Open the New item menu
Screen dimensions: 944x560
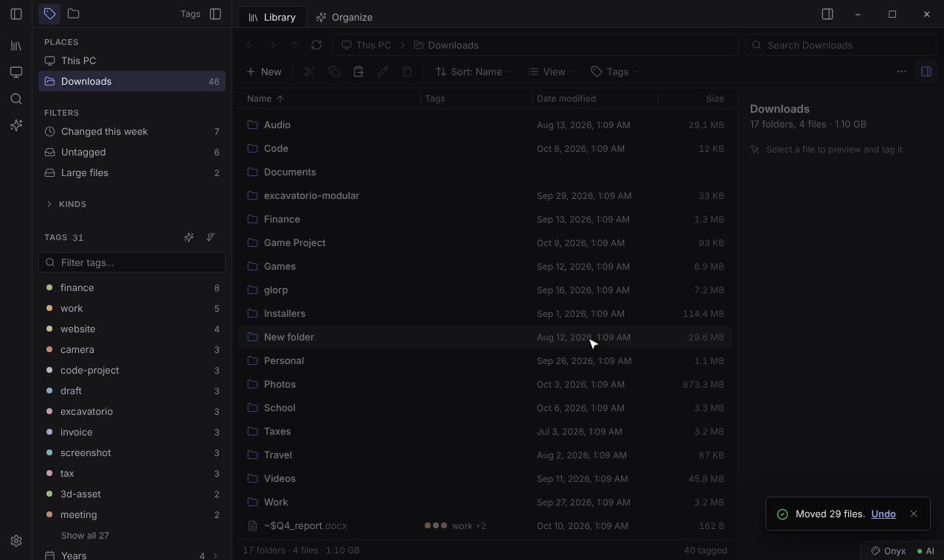pos(263,71)
